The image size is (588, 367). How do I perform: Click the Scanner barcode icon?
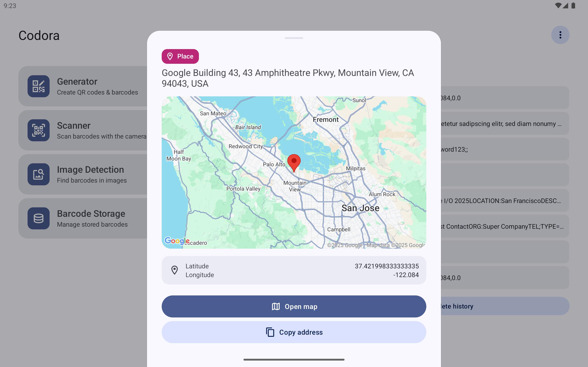coord(38,130)
